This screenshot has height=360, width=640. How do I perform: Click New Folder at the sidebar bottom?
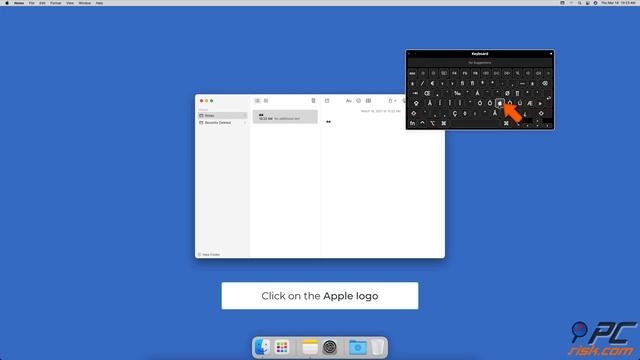point(209,254)
